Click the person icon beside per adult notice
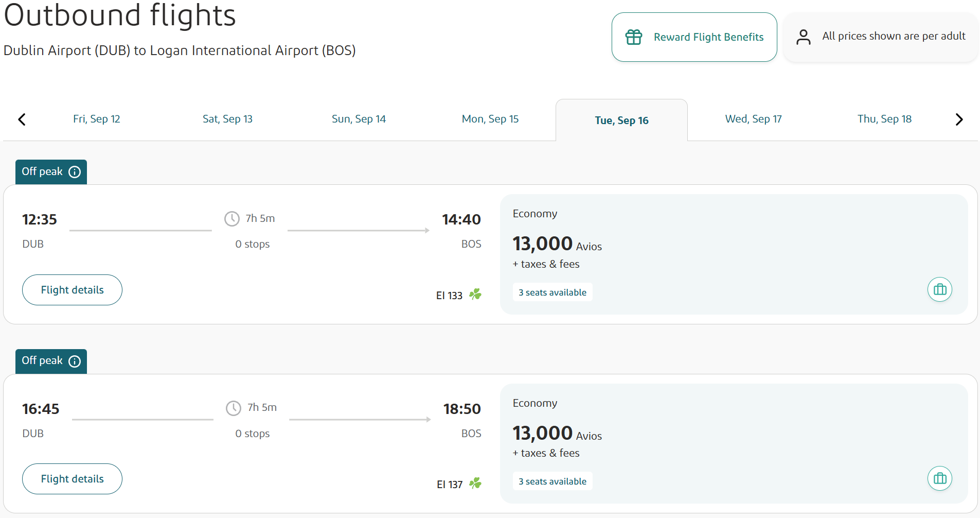 803,37
